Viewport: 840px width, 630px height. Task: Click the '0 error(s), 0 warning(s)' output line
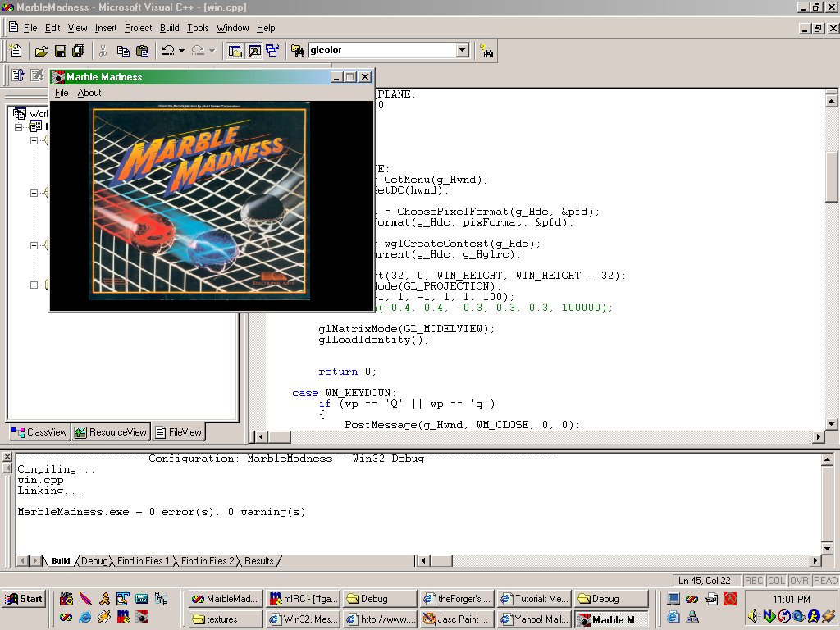pos(227,512)
